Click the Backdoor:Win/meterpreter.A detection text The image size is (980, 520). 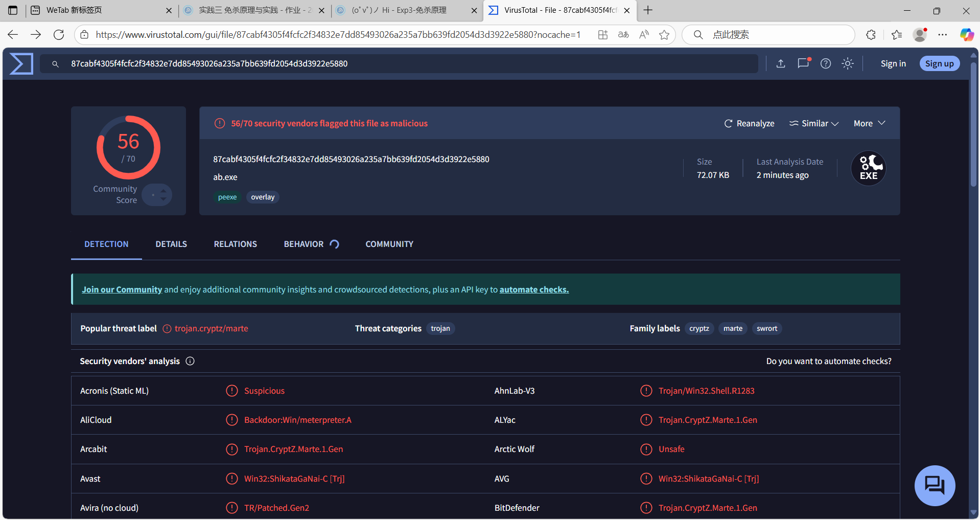(298, 420)
